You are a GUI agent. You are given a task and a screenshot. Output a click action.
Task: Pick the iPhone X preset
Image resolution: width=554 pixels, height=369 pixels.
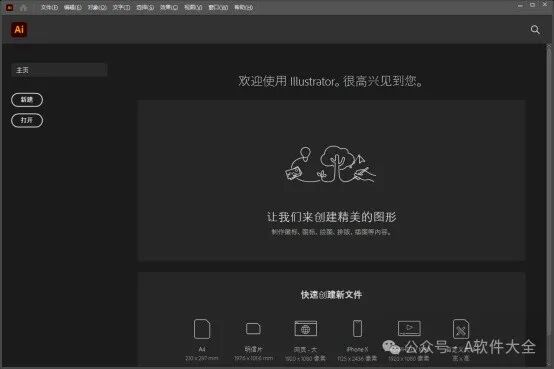click(357, 339)
